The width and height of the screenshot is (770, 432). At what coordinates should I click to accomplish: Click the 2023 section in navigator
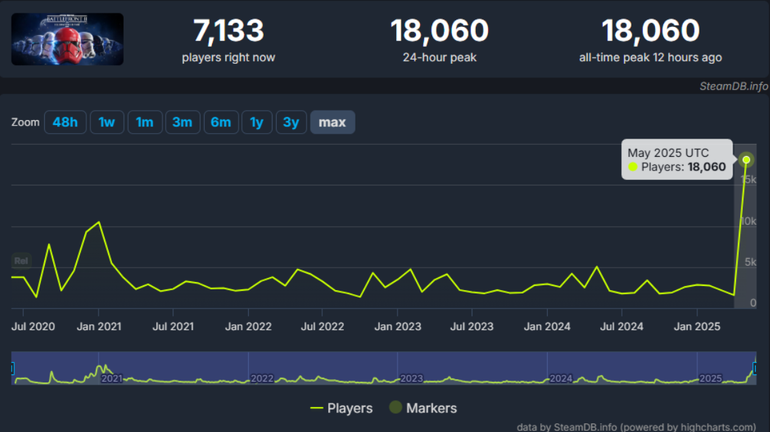tap(411, 379)
